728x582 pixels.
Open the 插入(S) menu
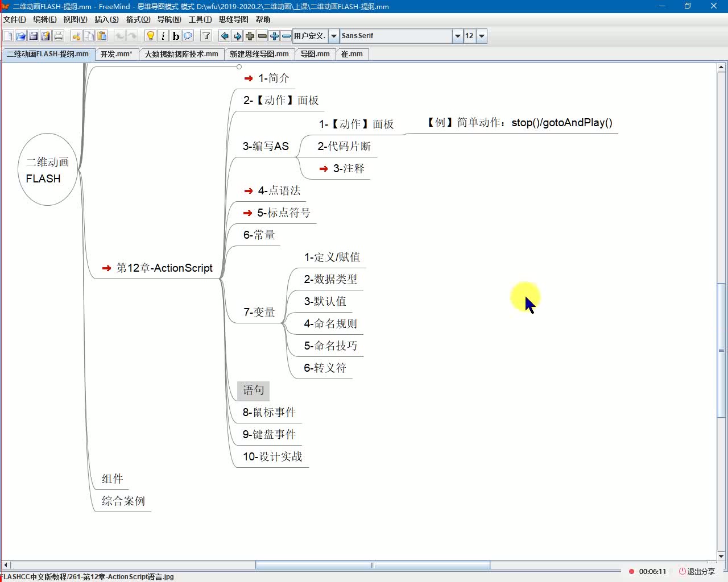[106, 19]
